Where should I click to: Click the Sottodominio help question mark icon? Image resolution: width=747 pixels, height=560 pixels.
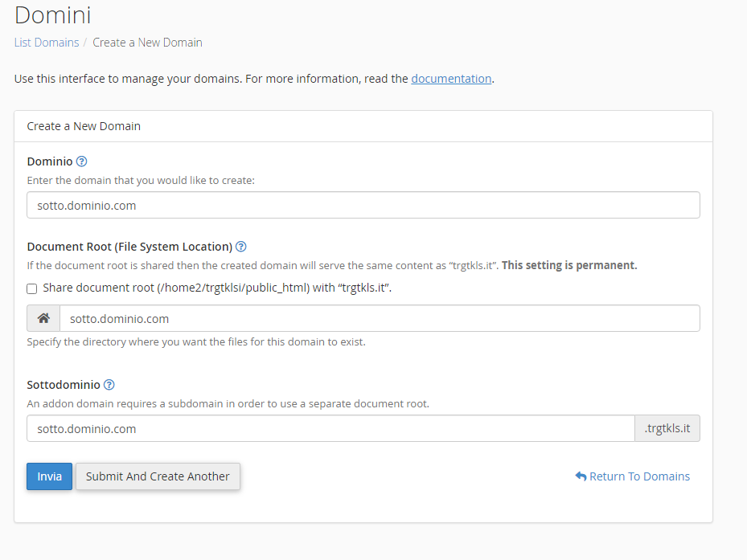tap(109, 385)
